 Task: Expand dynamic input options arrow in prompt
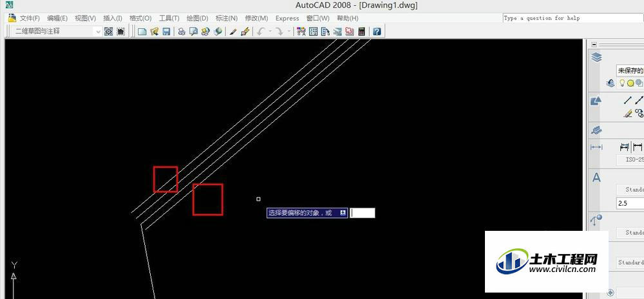point(343,213)
